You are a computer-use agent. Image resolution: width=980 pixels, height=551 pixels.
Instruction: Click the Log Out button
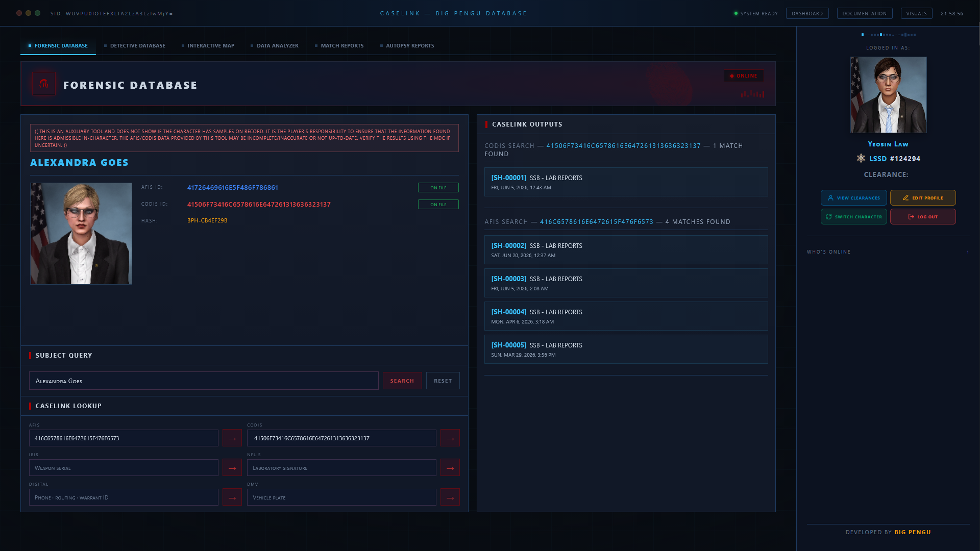(923, 217)
